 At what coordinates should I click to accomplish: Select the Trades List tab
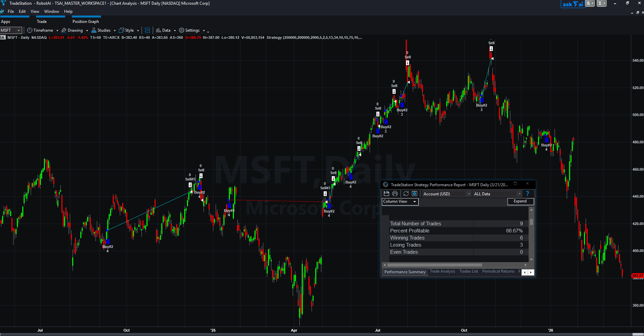click(x=468, y=271)
